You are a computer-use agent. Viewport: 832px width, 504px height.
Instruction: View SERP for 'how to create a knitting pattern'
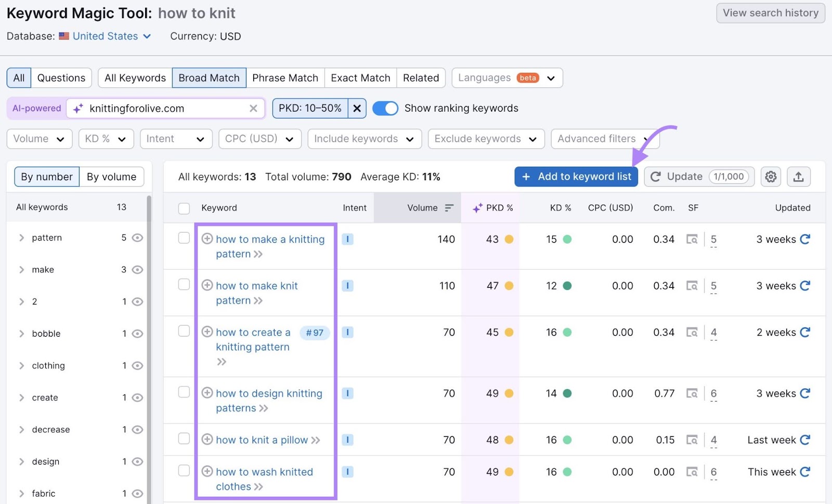[692, 332]
